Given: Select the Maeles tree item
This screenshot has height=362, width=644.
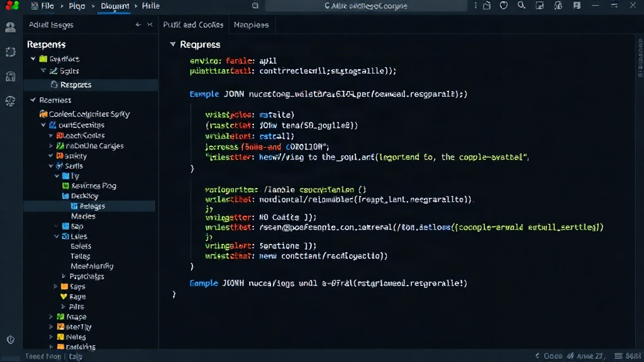Looking at the screenshot, I should coord(83,216).
